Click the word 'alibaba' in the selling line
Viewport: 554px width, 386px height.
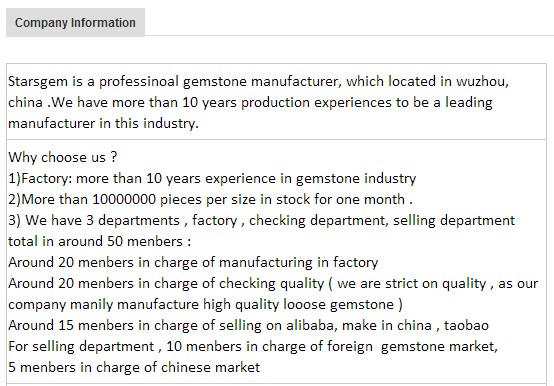click(x=310, y=325)
